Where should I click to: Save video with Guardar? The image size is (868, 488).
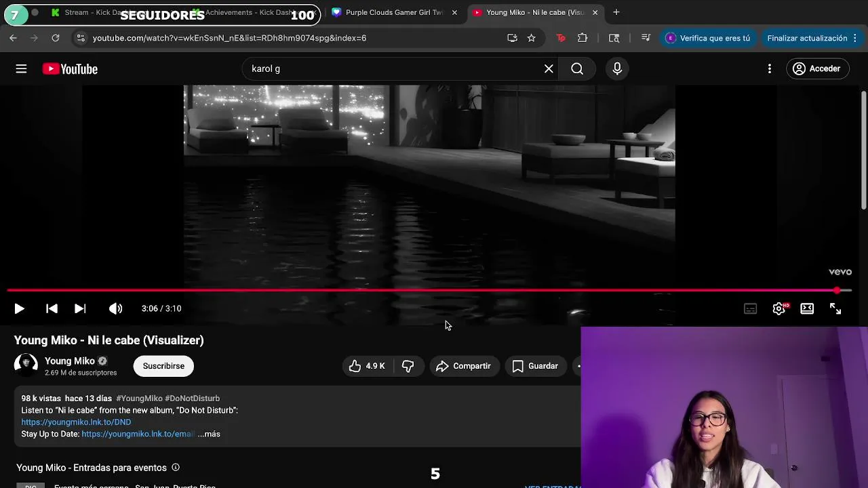click(536, 366)
